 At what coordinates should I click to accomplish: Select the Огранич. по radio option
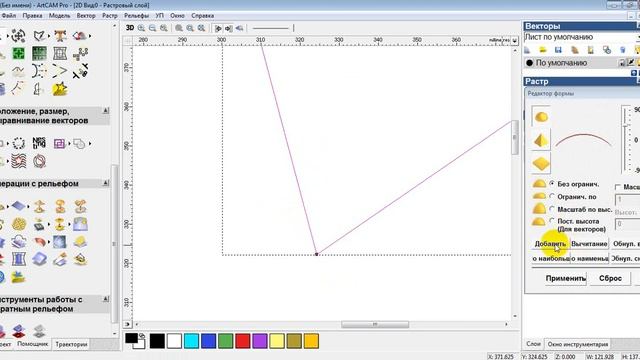[552, 196]
